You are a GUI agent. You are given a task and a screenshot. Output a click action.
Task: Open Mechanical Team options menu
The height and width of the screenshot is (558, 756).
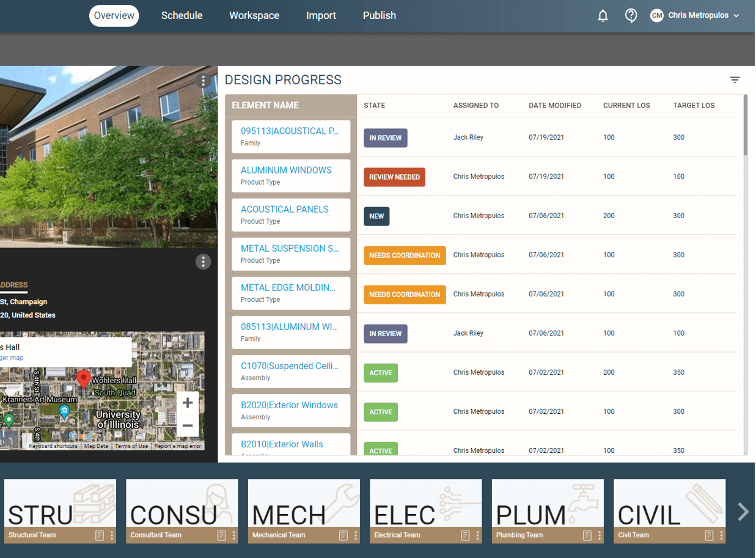coord(356,535)
